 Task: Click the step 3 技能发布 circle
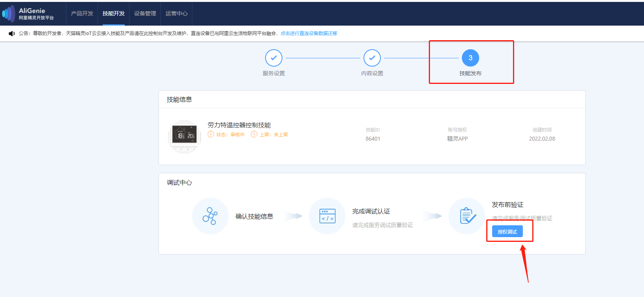[x=471, y=58]
